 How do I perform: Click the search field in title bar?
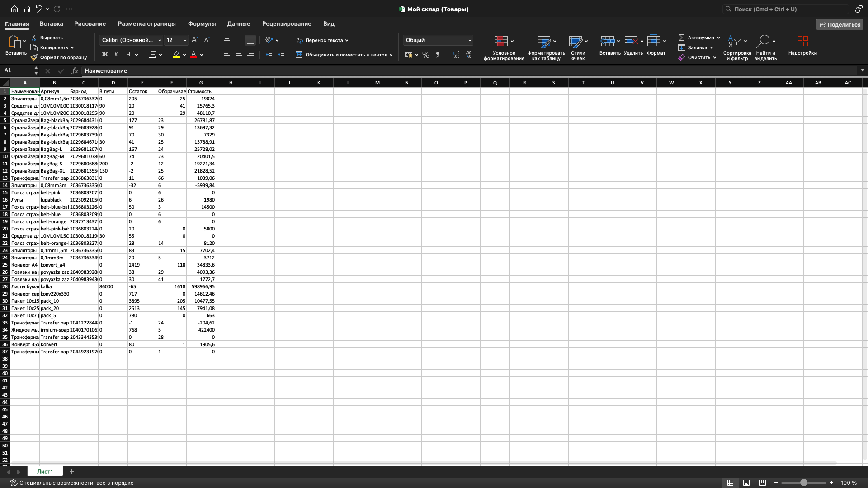(787, 9)
